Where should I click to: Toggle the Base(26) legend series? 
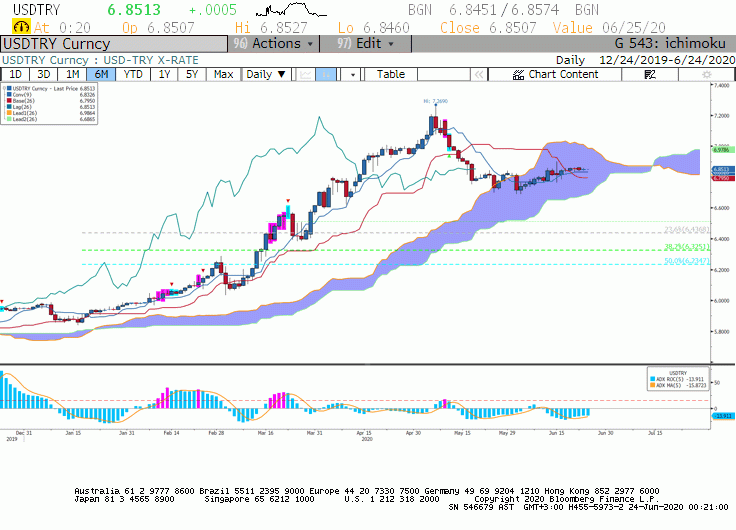(23, 100)
